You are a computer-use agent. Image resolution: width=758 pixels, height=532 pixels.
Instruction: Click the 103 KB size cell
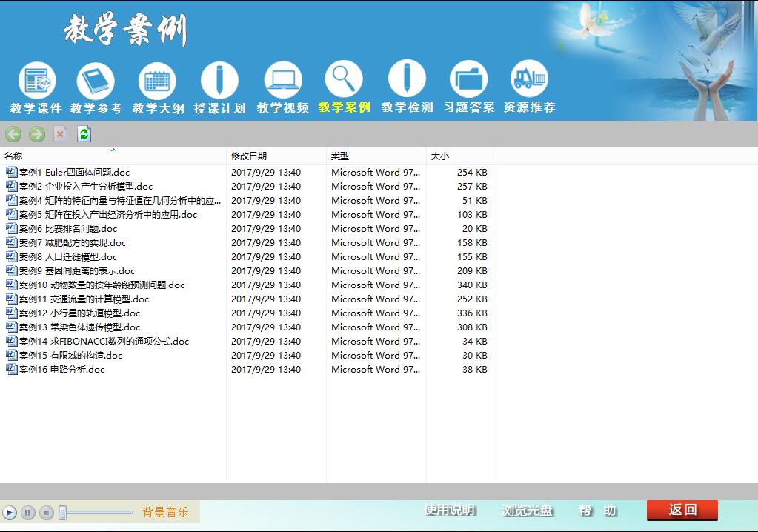pos(472,214)
